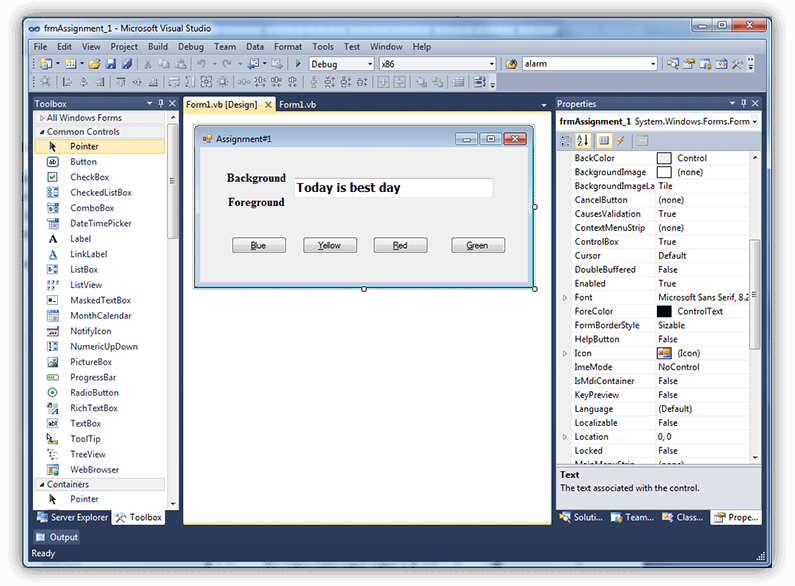This screenshot has width=795, height=586.
Task: Click the Find in Files icon
Action: (x=512, y=64)
